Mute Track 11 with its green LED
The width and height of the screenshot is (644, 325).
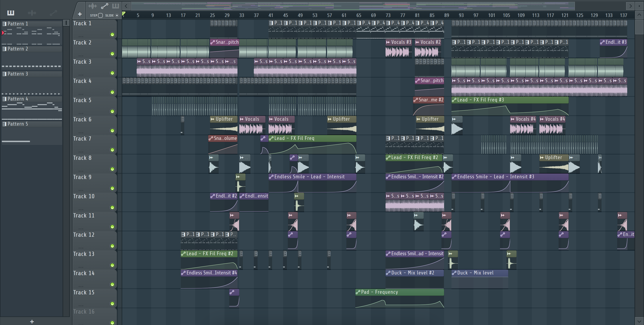point(112,227)
